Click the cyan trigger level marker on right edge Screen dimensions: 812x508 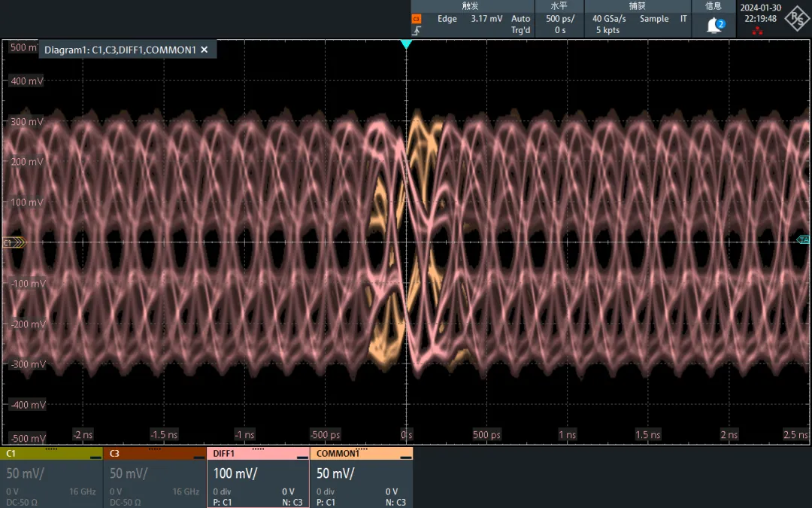pyautogui.click(x=803, y=240)
